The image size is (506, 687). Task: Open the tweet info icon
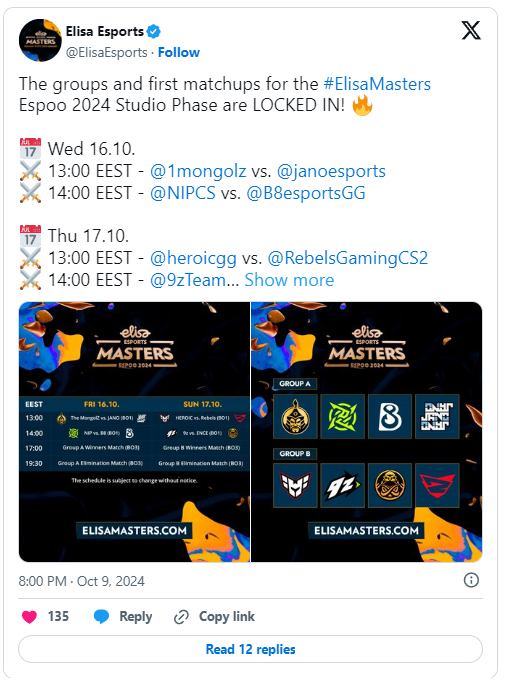(x=471, y=581)
